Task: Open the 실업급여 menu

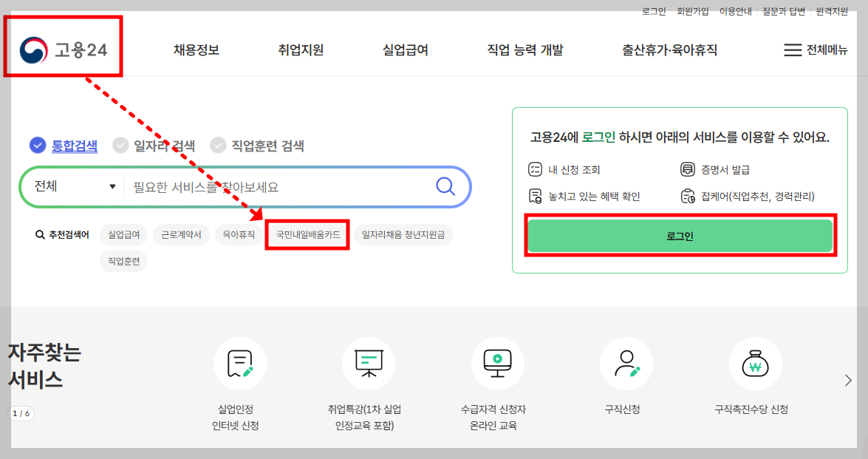Action: click(406, 50)
